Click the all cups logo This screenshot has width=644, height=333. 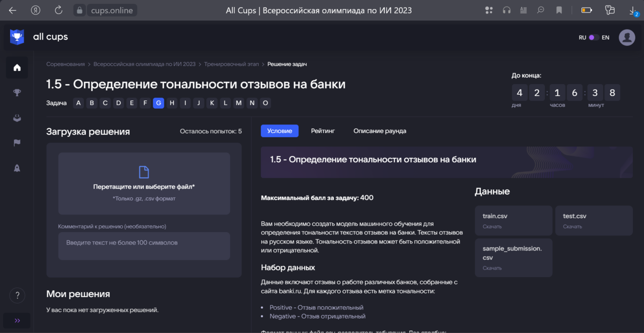tap(39, 37)
